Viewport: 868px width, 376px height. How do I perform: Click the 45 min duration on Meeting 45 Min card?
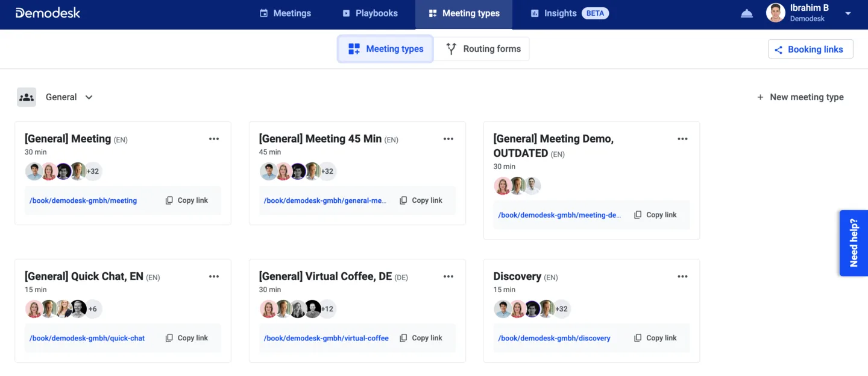tap(270, 152)
